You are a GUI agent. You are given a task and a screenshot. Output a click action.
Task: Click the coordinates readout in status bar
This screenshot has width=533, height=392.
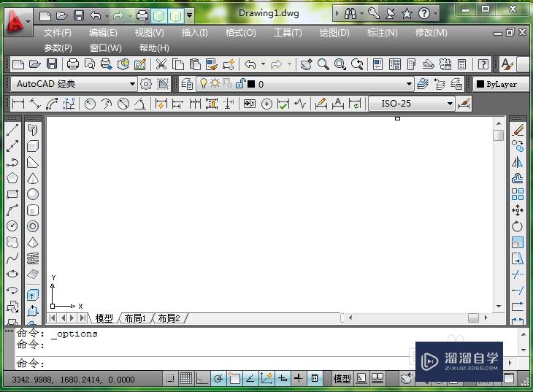pyautogui.click(x=74, y=380)
